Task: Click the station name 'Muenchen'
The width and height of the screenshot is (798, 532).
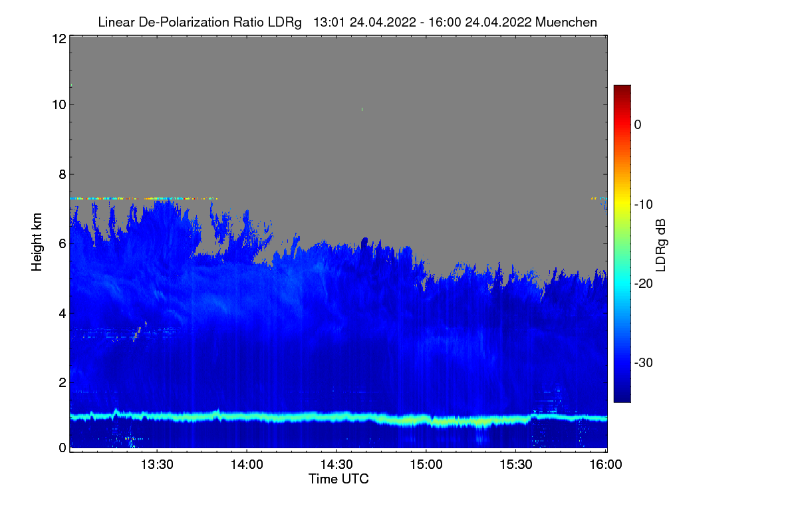Action: (x=566, y=23)
